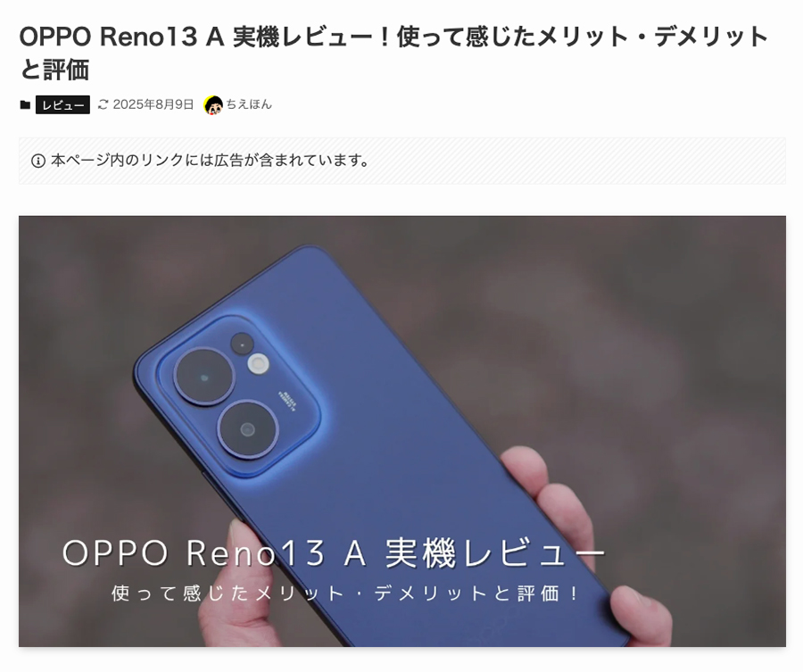803x672 pixels.
Task: Click the upper large camera lens
Action: 204,377
